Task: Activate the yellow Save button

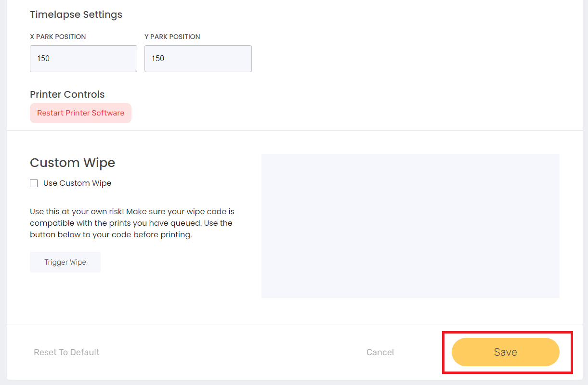Action: pyautogui.click(x=506, y=352)
